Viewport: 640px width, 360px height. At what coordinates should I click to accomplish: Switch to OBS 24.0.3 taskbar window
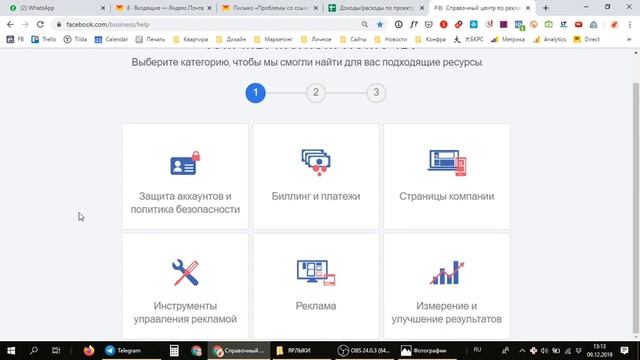[x=364, y=351]
